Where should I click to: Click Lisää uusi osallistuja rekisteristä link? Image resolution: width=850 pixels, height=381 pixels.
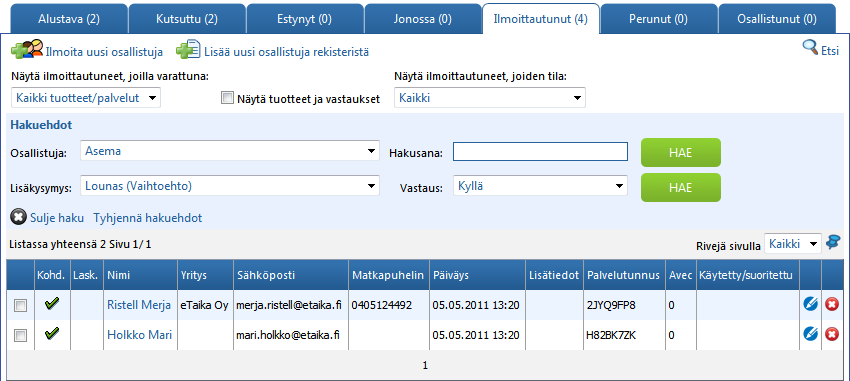(287, 53)
